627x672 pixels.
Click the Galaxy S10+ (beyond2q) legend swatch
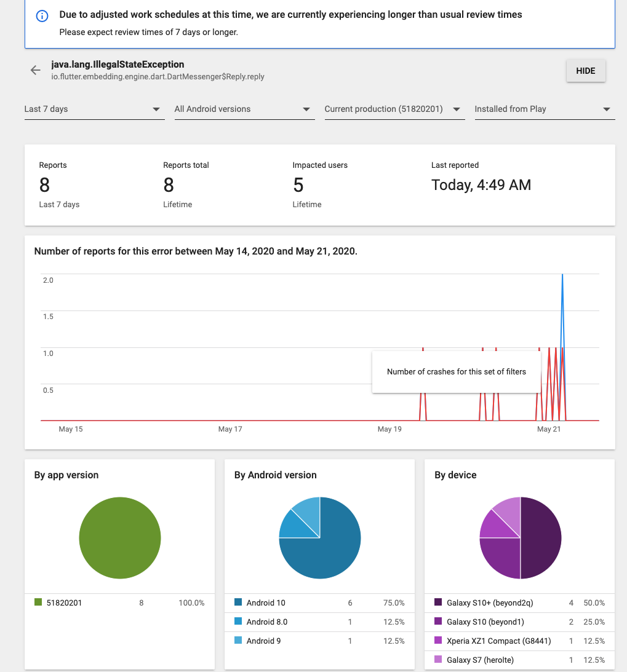(x=438, y=602)
